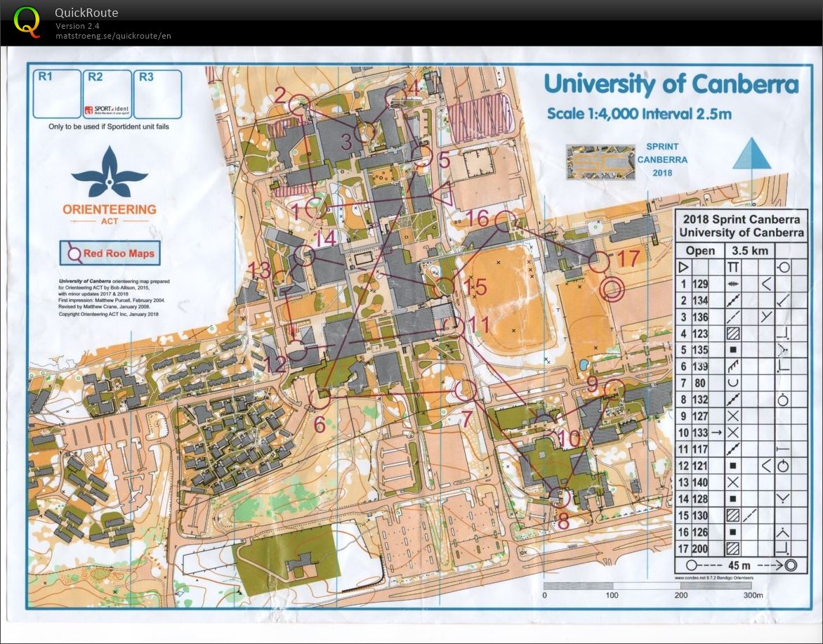Click the QuickRoute title text
The height and width of the screenshot is (644, 823).
86,13
